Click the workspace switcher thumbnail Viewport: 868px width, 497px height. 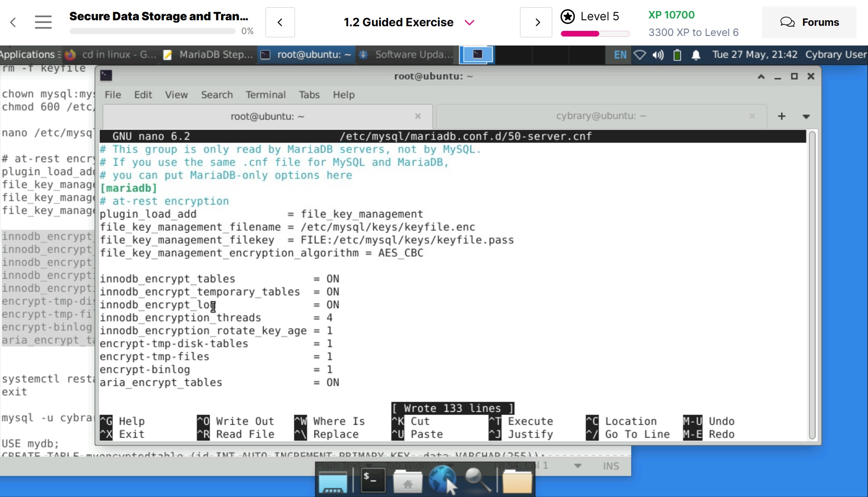[477, 54]
